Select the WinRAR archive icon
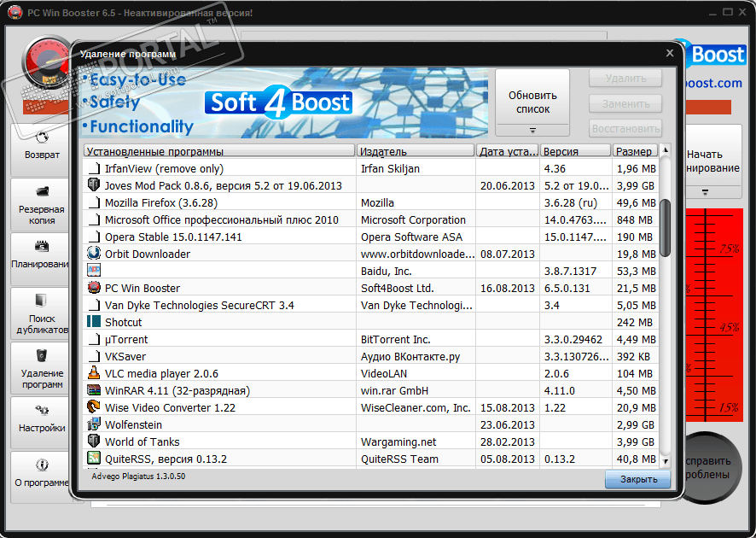 pyautogui.click(x=94, y=390)
